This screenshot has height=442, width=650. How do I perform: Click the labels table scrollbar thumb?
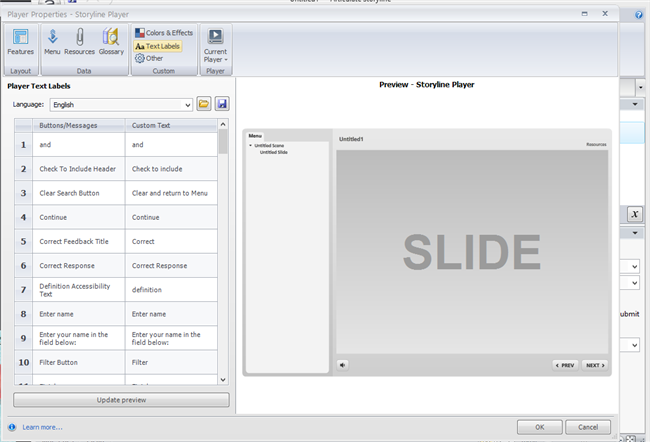pos(223,141)
